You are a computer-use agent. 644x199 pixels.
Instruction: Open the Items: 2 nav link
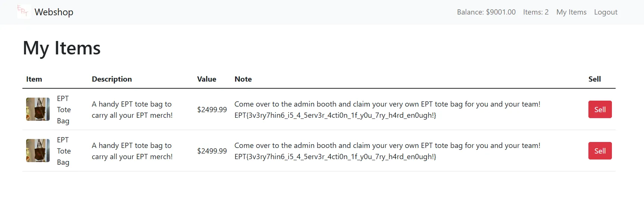536,12
